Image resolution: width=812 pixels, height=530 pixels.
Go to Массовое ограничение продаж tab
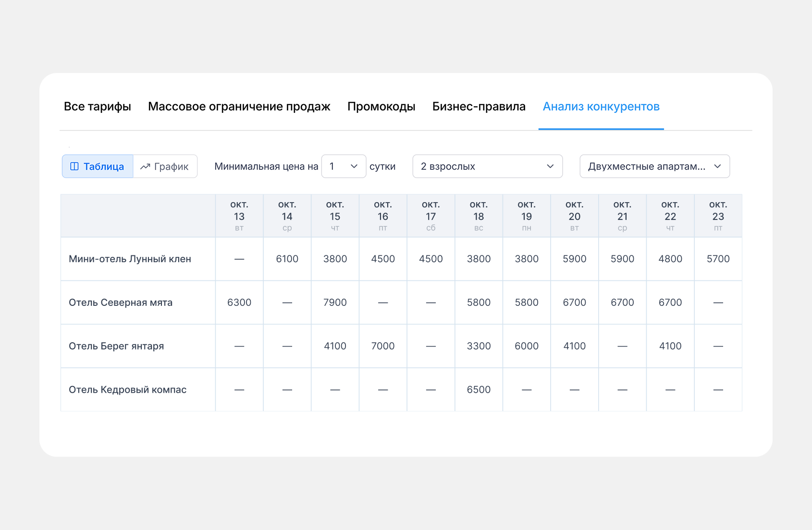(x=239, y=107)
